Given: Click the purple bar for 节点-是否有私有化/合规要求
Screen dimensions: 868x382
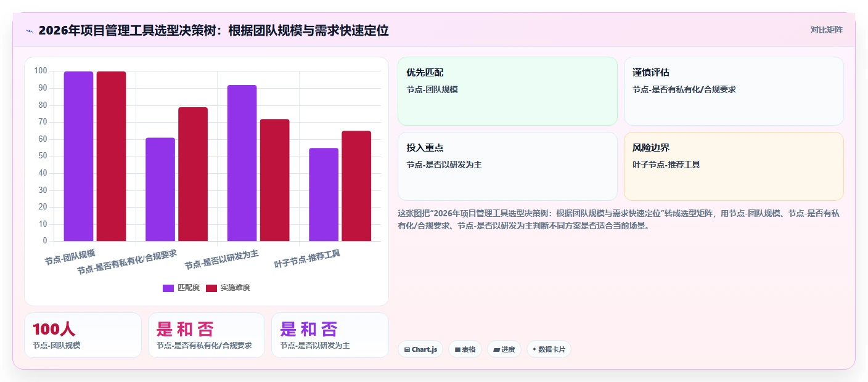Looking at the screenshot, I should [x=160, y=189].
